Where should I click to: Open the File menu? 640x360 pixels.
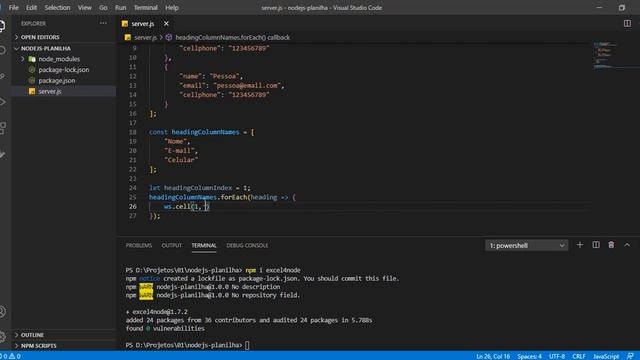[13, 7]
